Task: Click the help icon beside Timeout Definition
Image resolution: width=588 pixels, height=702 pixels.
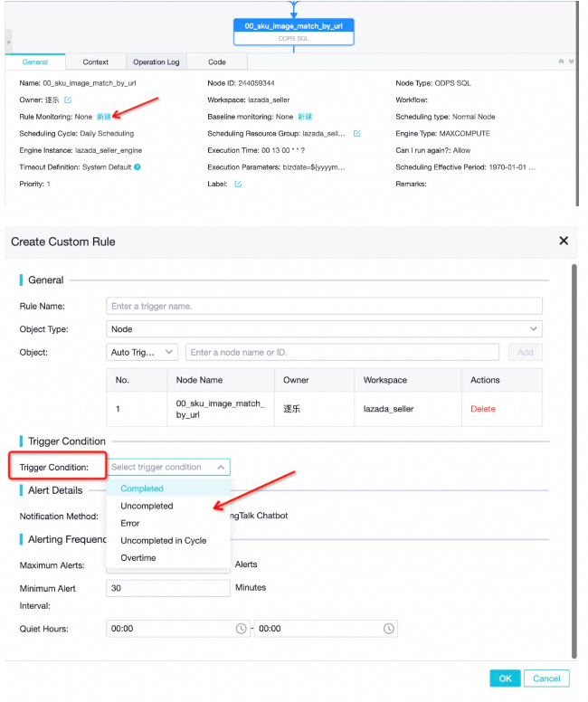Action: pos(138,167)
